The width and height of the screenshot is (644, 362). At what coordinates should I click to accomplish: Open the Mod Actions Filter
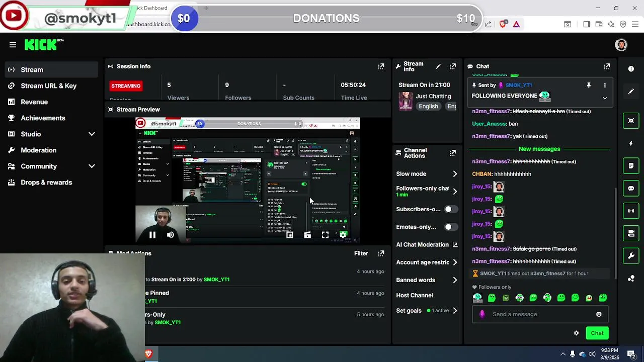[x=361, y=253]
